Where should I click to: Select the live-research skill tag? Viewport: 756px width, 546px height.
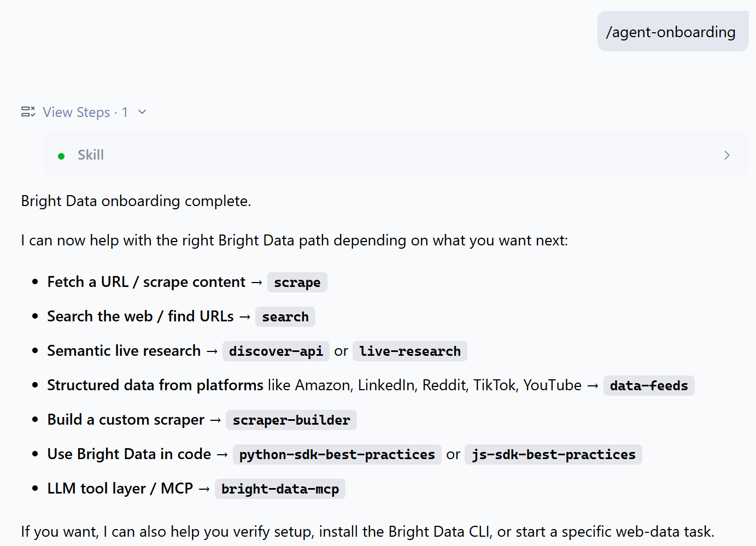(x=410, y=351)
